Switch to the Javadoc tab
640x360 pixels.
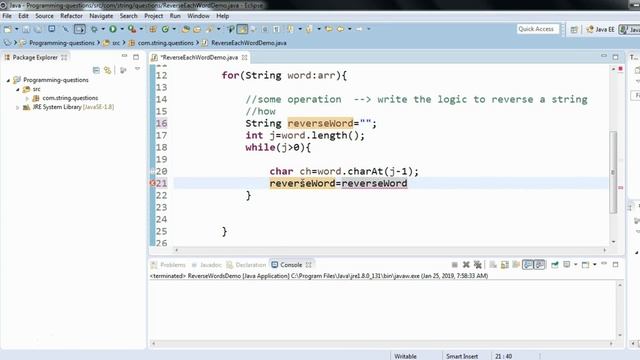pos(207,265)
